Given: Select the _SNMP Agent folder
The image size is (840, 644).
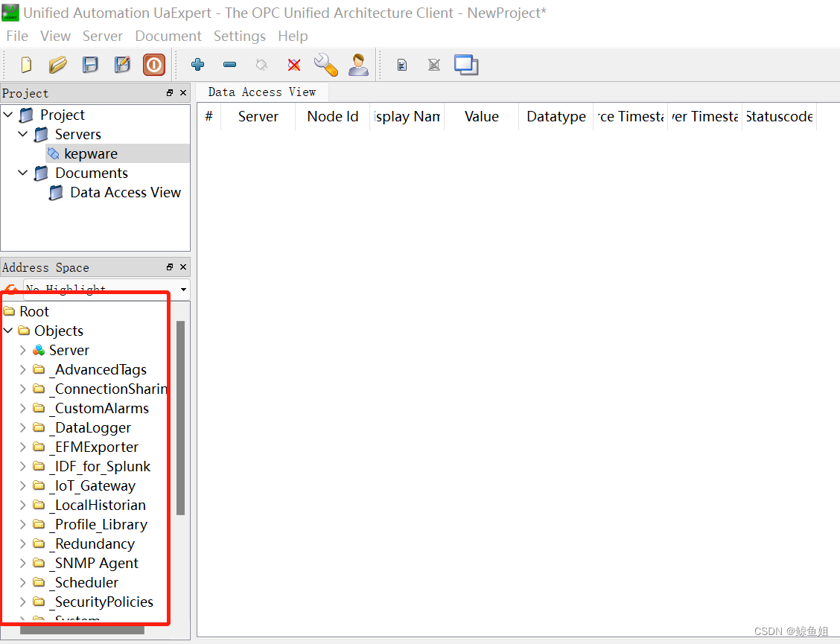Looking at the screenshot, I should 95,563.
